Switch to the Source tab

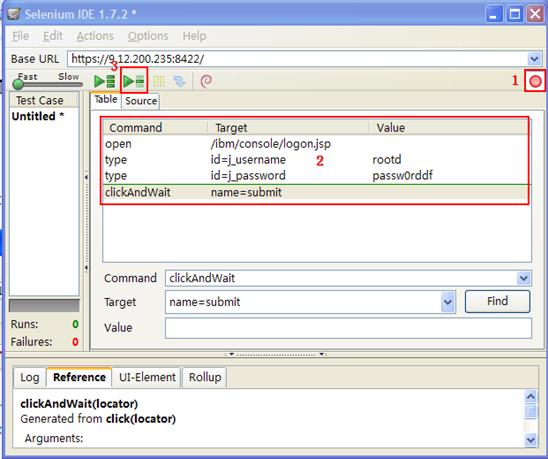pyautogui.click(x=141, y=101)
